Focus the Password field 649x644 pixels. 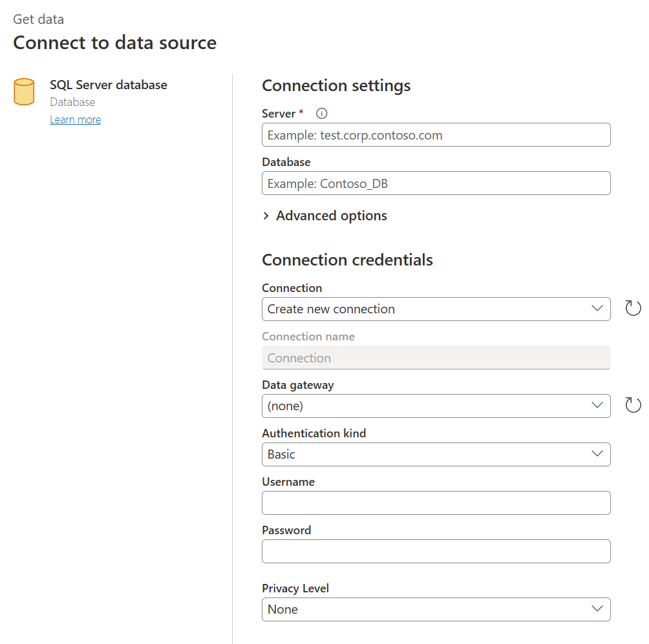click(x=436, y=551)
